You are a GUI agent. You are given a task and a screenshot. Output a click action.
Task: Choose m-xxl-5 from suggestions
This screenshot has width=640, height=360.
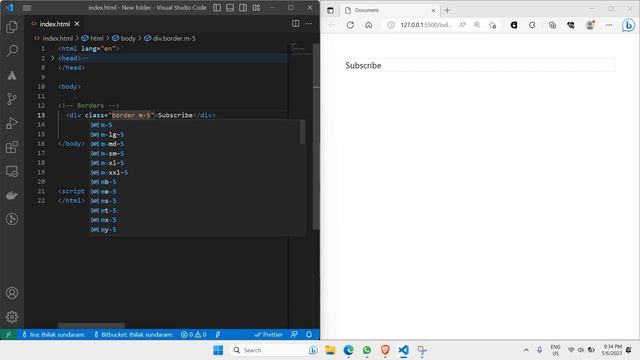197,172
